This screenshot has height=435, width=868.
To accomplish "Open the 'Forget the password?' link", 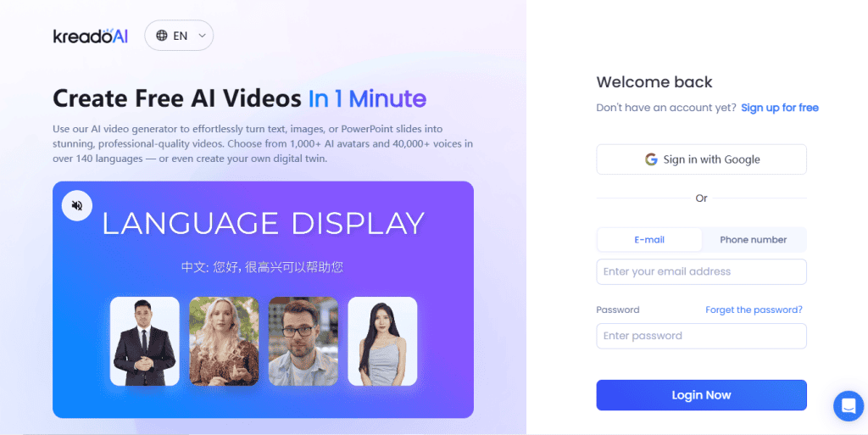I will pos(754,310).
